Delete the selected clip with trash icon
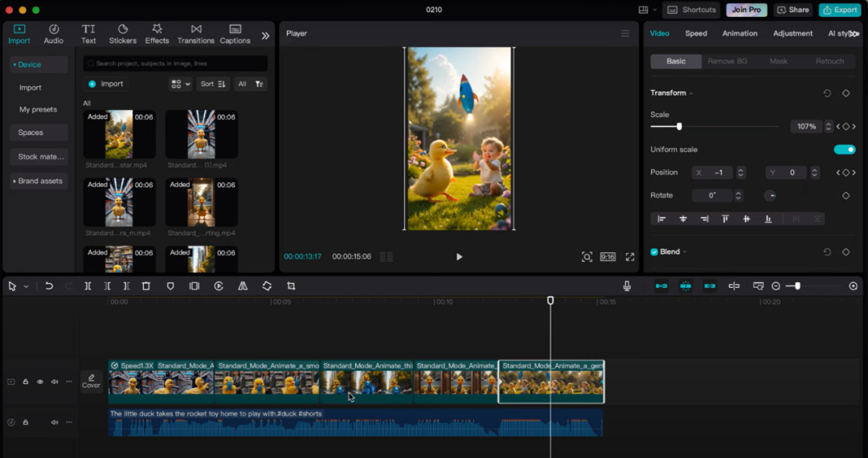868x458 pixels. [x=146, y=286]
